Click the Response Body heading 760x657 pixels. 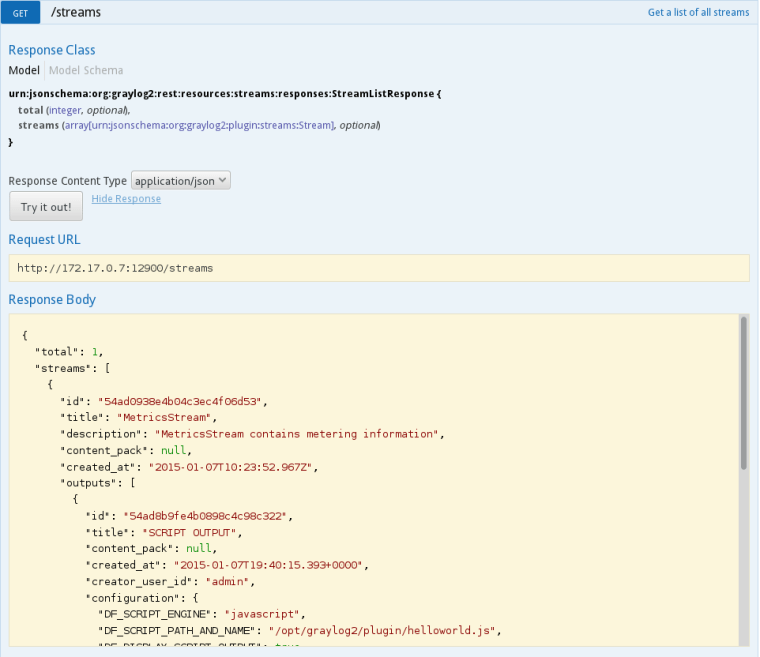(x=52, y=299)
